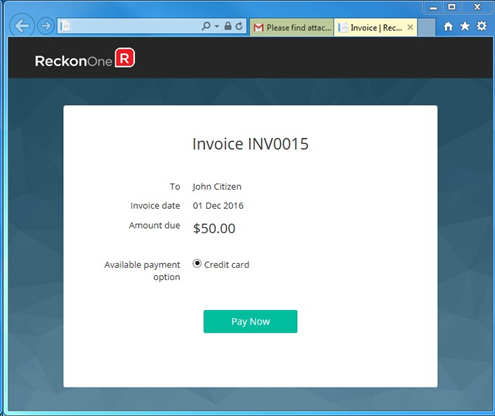Minimize the browser window
Screen dimensions: 495x416
pos(433,7)
